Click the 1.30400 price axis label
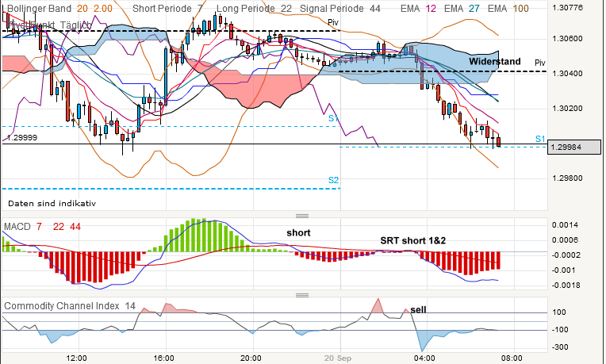The width and height of the screenshot is (606, 364). click(x=568, y=74)
